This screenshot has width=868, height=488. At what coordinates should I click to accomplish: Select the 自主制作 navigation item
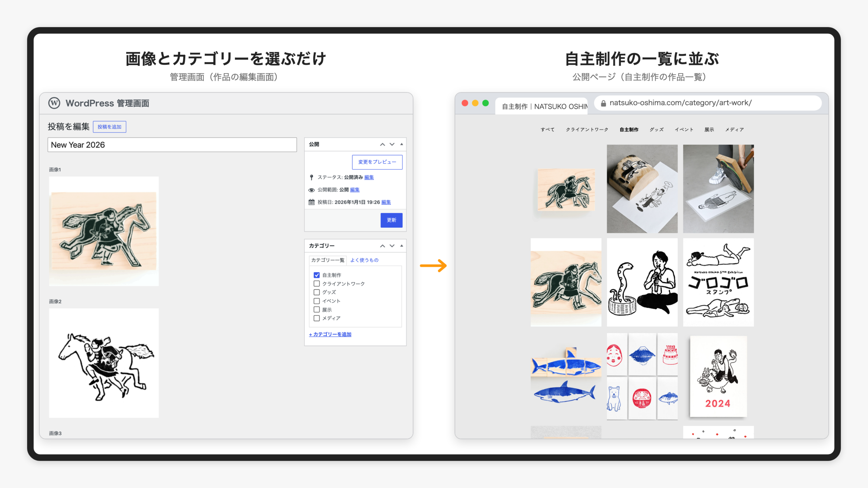point(629,129)
